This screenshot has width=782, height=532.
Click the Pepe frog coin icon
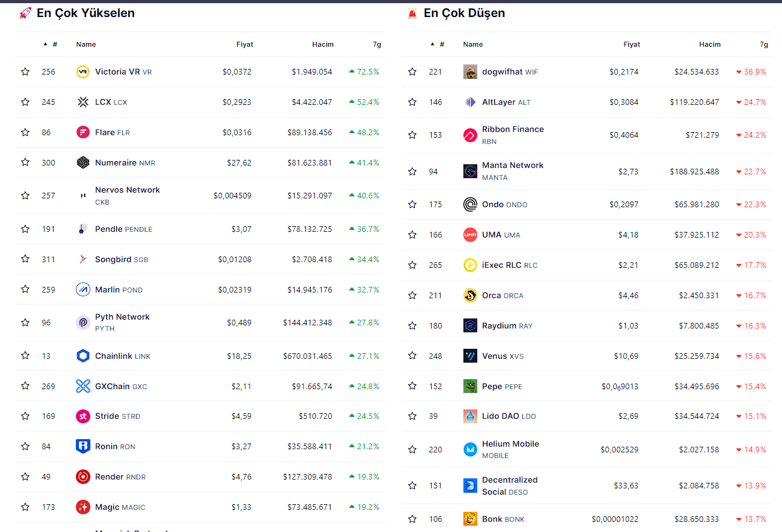(470, 386)
